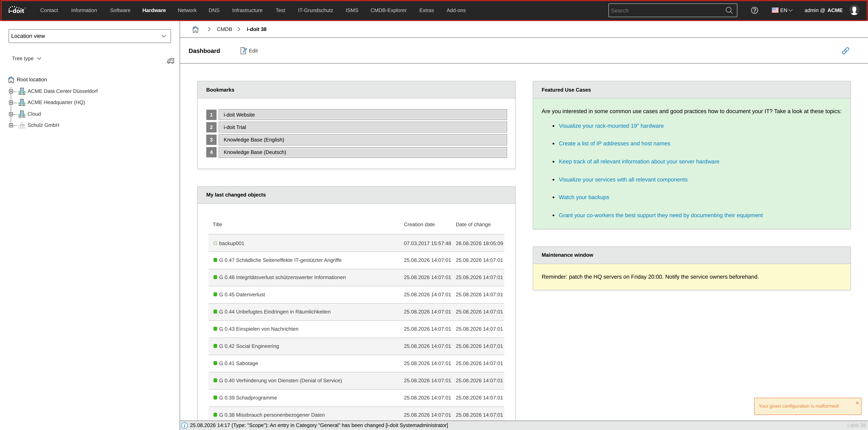The height and width of the screenshot is (430, 868).
Task: Open the Add-ons menu
Action: point(456,10)
